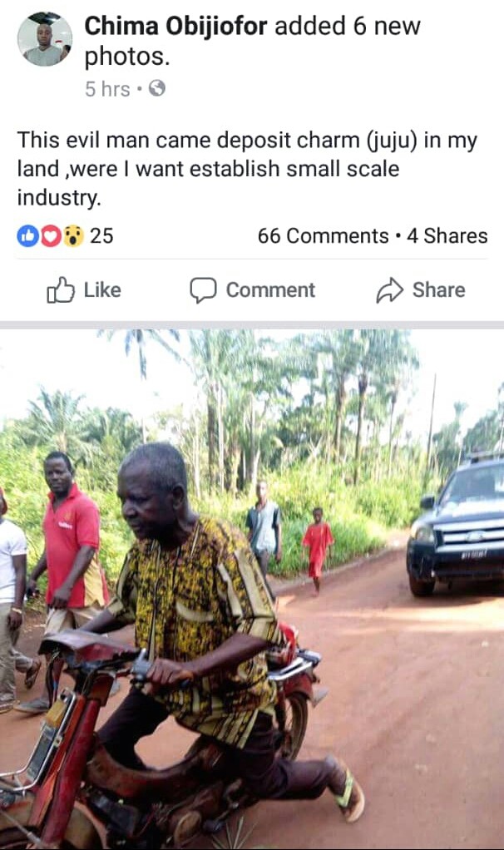
Task: Click the blue like reaction icon
Action: click(x=27, y=236)
